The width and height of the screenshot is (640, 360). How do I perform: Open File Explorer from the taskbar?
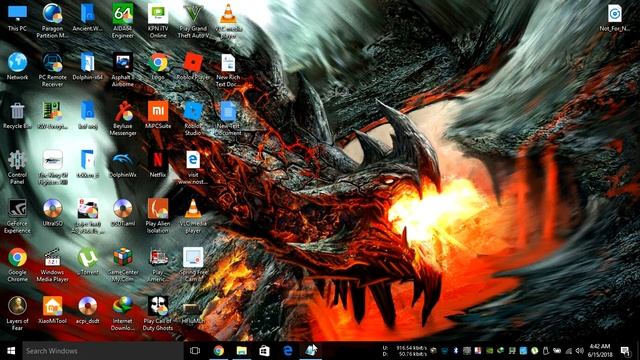click(x=242, y=351)
